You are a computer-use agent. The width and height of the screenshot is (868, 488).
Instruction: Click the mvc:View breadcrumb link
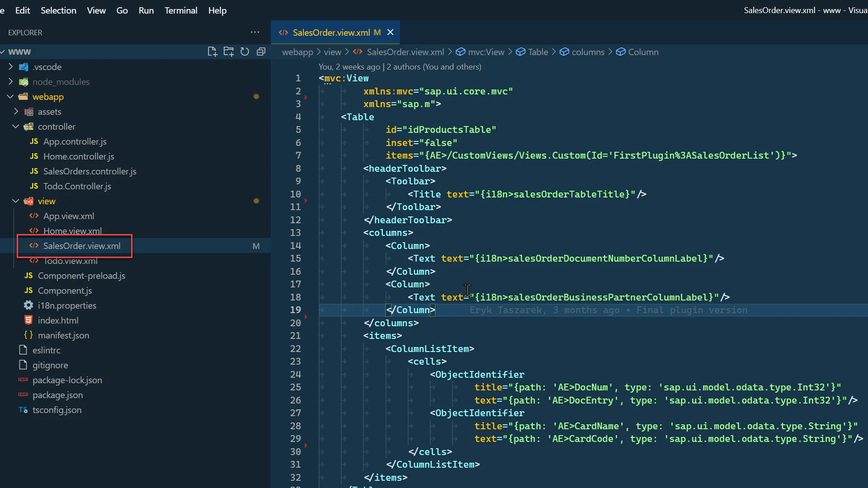click(486, 52)
